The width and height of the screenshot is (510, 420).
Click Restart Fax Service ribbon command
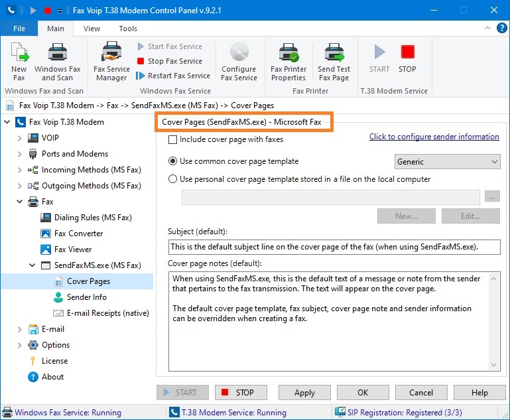173,76
